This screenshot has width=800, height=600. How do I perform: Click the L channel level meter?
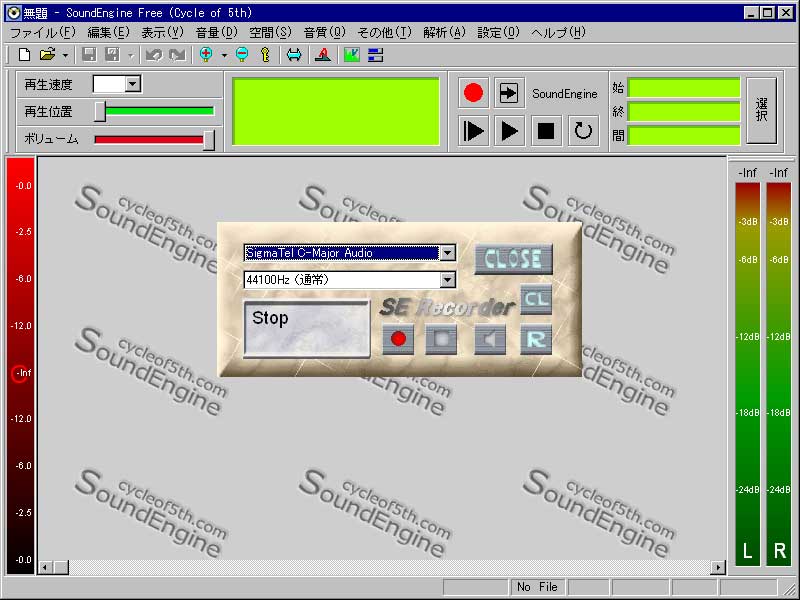(x=747, y=374)
